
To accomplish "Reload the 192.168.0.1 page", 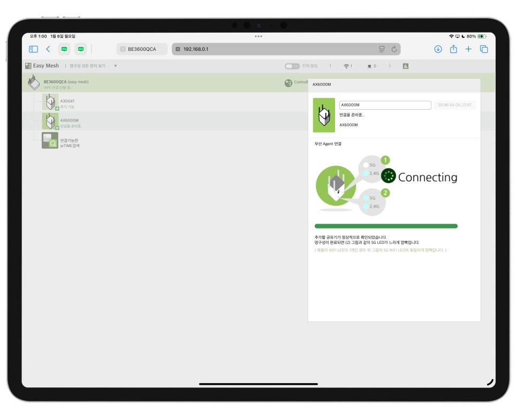I will [394, 49].
